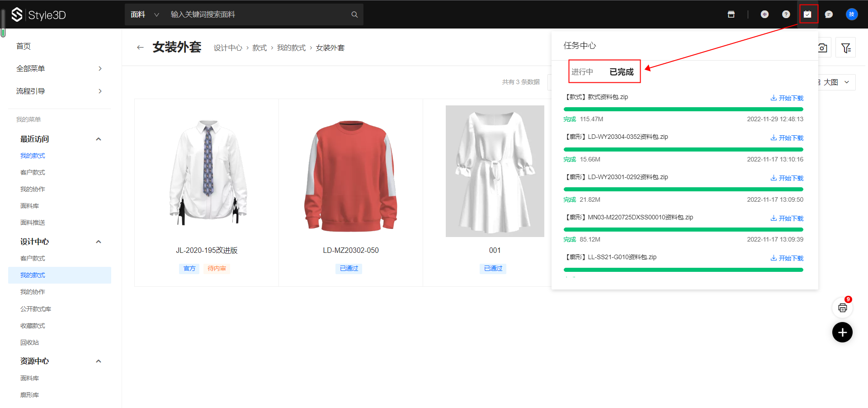The height and width of the screenshot is (408, 868).
Task: Open the messages chat bubble icon
Action: tap(829, 14)
